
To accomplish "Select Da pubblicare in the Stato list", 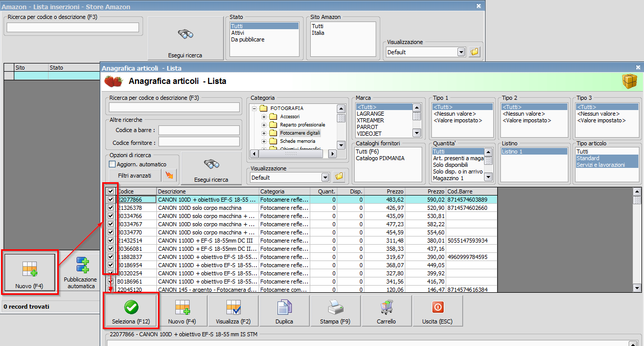I will point(264,39).
